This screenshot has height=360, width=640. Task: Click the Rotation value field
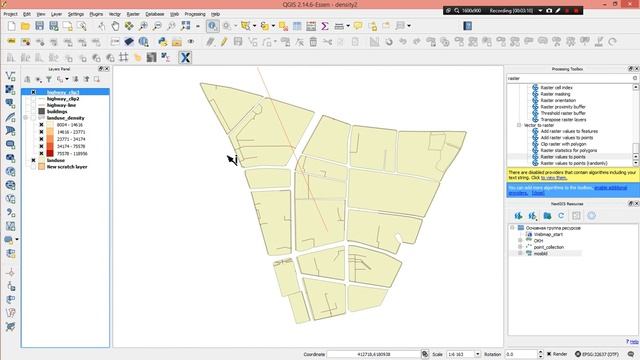point(521,354)
